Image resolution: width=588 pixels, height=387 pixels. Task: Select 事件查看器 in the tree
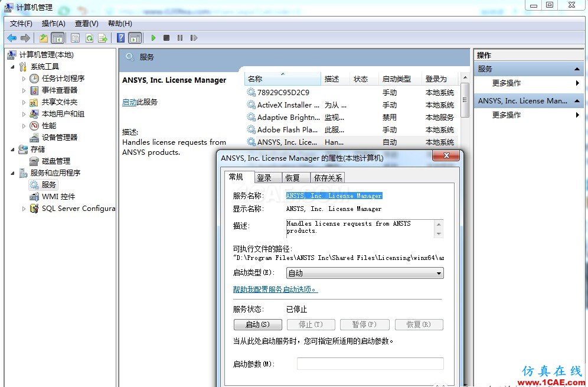pyautogui.click(x=59, y=90)
